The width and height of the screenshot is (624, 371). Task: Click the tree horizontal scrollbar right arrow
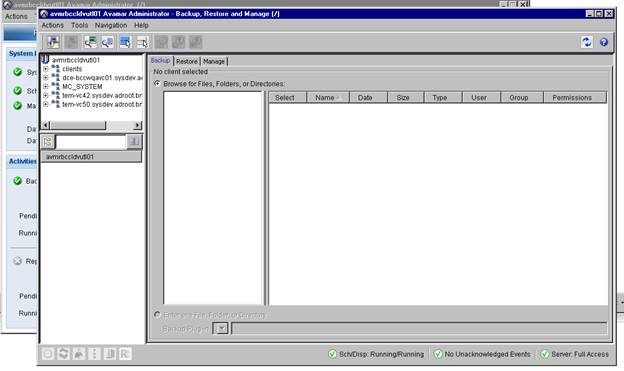click(x=137, y=125)
